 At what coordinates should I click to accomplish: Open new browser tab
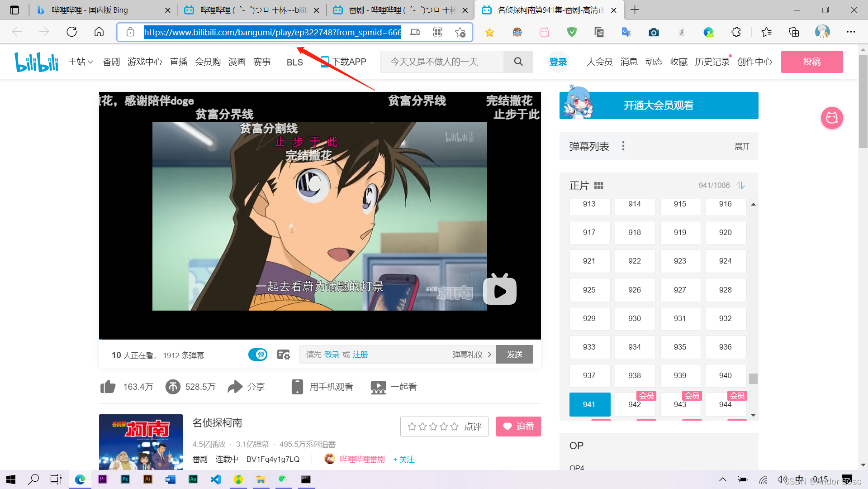click(x=635, y=10)
